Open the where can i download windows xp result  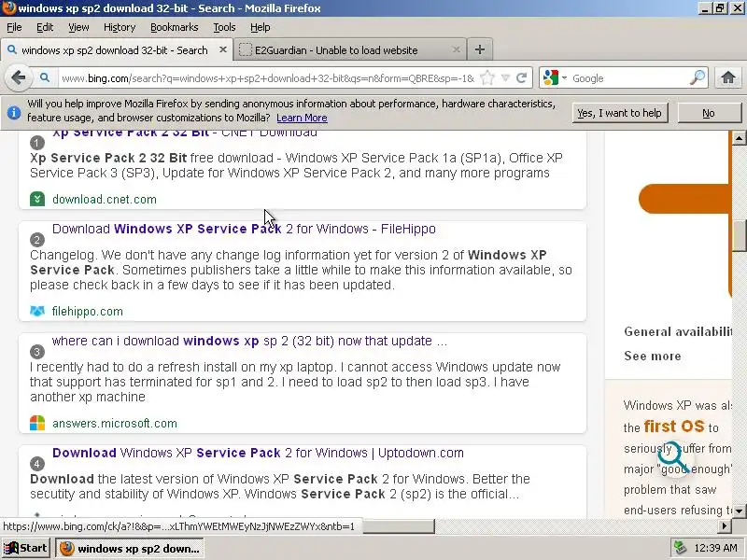click(x=249, y=341)
